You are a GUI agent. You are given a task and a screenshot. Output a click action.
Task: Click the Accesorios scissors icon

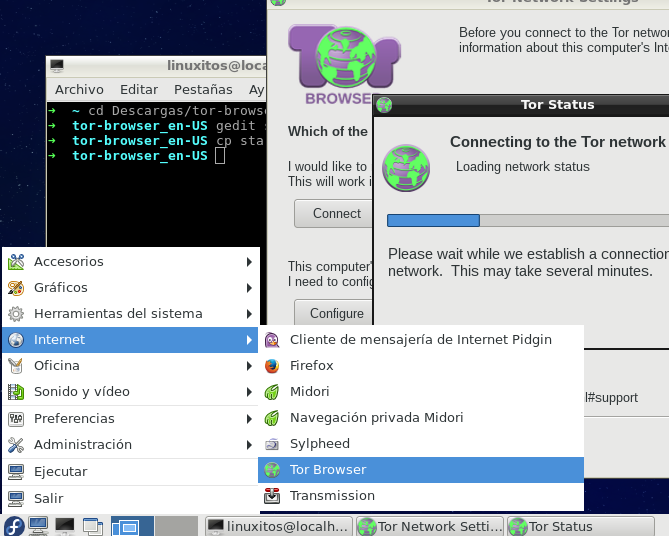tap(16, 262)
